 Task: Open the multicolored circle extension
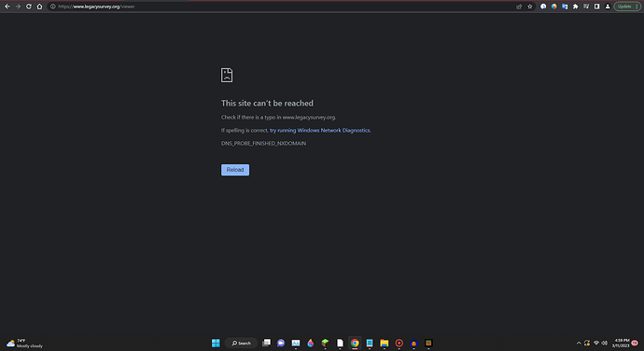pyautogui.click(x=554, y=7)
